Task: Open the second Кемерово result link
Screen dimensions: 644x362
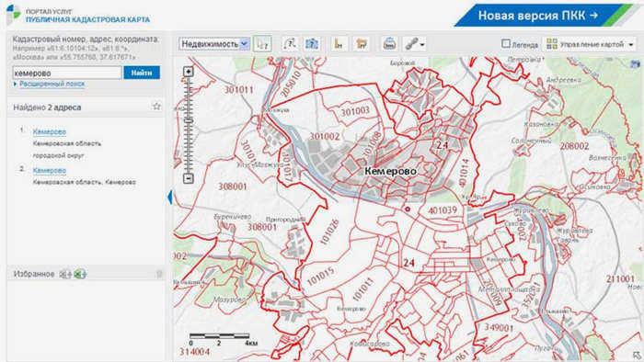Action: (50, 170)
